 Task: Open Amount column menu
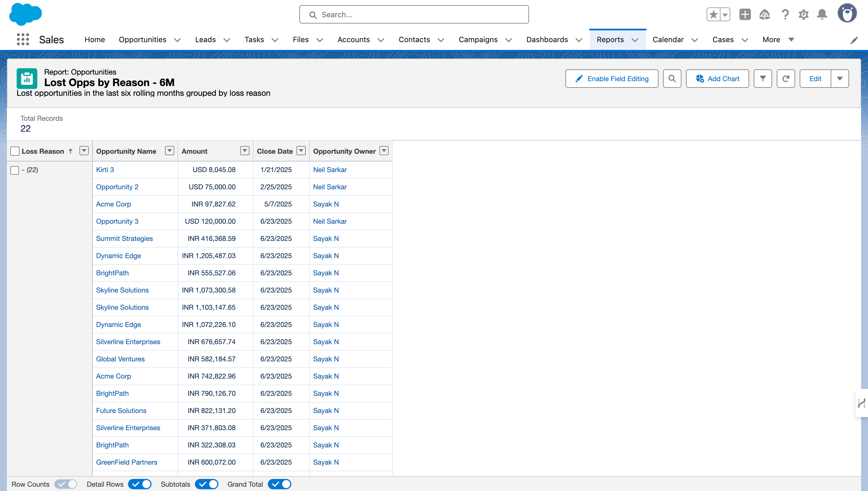pos(245,150)
